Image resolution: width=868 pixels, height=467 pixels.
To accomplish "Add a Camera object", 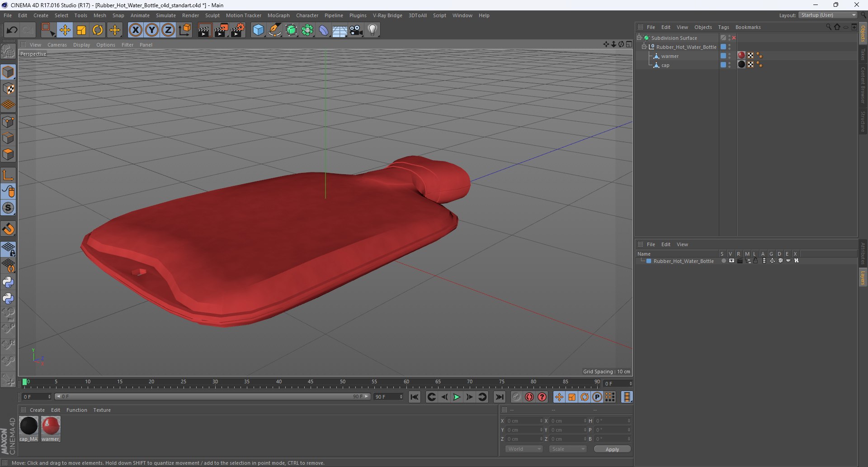I will click(356, 30).
